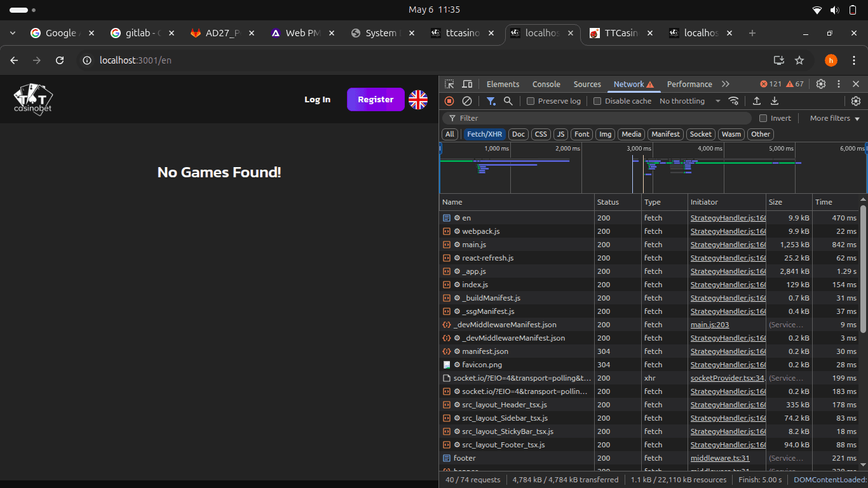Toggle the device toolbar icon
Image resolution: width=868 pixels, height=488 pixels.
467,85
